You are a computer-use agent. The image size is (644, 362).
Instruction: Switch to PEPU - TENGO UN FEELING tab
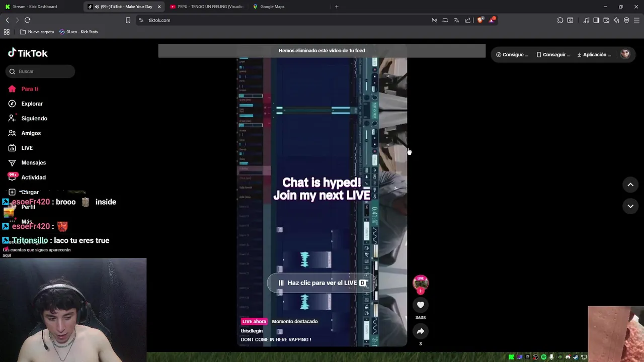206,7
